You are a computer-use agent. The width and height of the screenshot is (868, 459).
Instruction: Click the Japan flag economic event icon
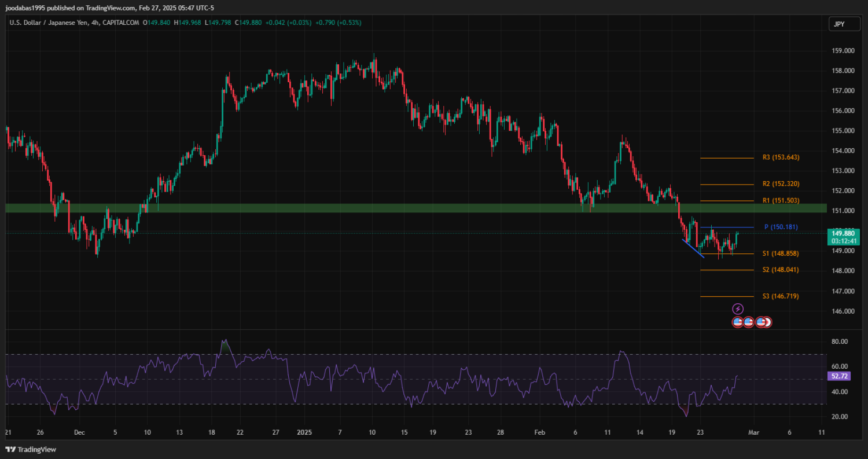768,322
